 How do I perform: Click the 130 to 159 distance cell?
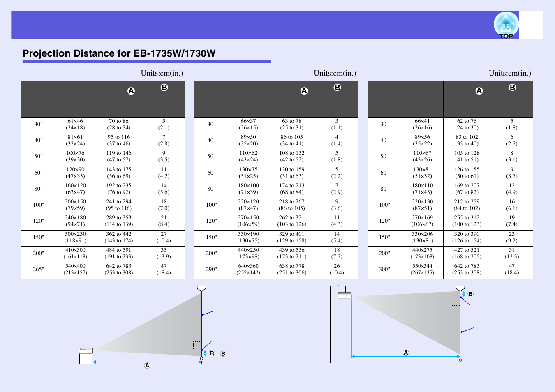tap(292, 173)
